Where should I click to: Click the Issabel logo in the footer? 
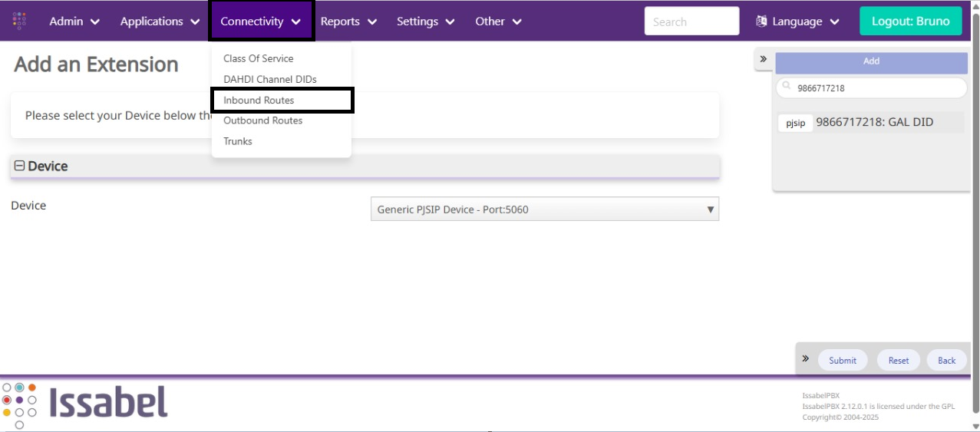[x=85, y=401]
